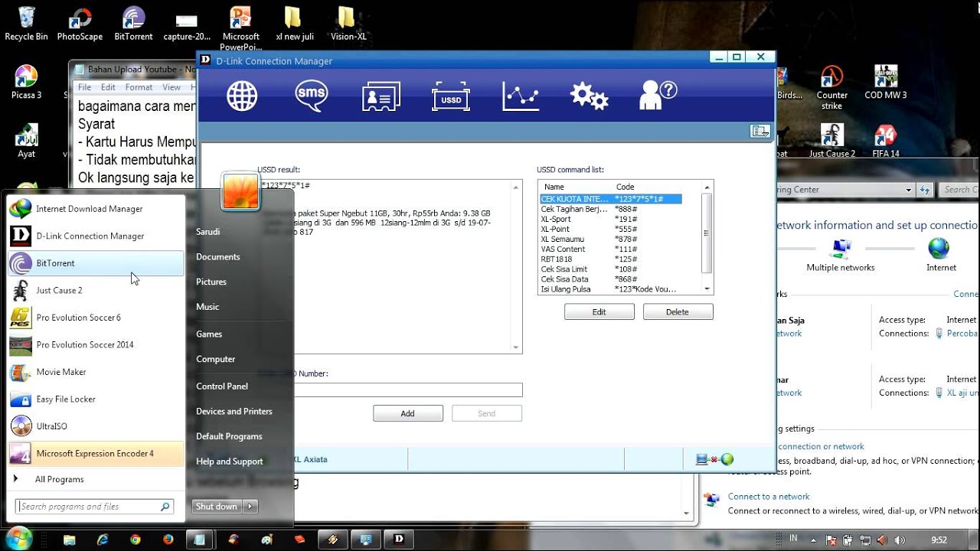The width and height of the screenshot is (980, 551).
Task: Click the 'Search programs and files' box
Action: click(95, 506)
